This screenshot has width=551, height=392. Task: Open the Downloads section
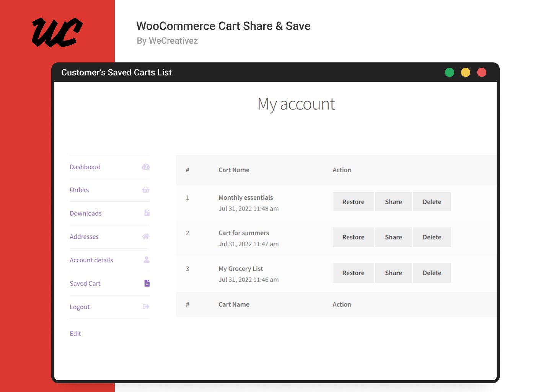[86, 213]
